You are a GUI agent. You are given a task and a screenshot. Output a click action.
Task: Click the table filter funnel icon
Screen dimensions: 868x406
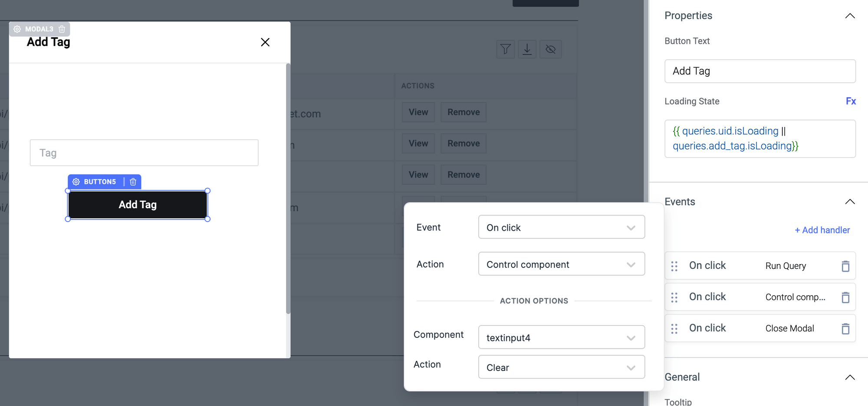(505, 49)
